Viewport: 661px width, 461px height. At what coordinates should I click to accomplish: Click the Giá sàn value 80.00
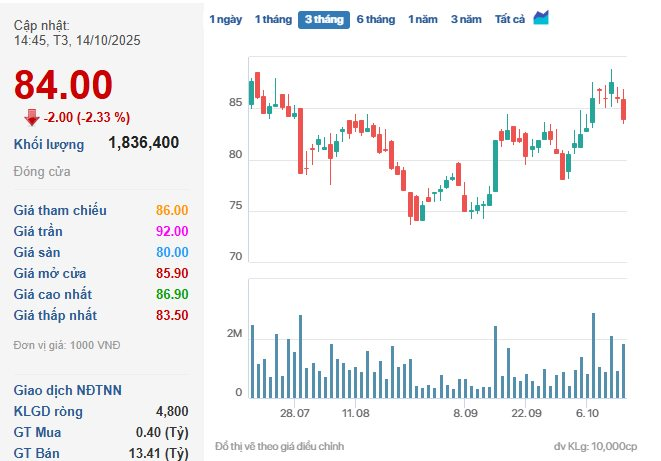pyautogui.click(x=172, y=252)
